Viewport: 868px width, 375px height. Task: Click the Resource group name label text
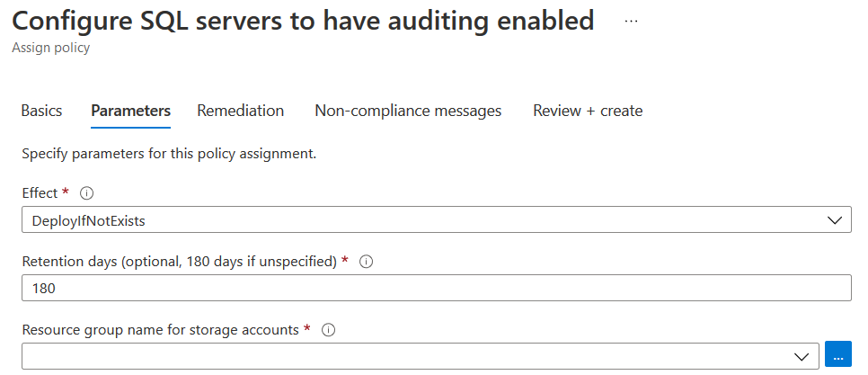click(160, 330)
